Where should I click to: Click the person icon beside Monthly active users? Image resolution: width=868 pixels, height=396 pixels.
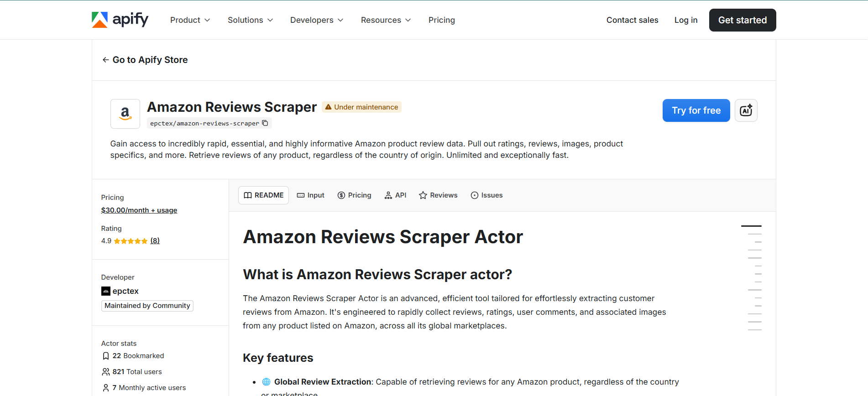pos(106,388)
